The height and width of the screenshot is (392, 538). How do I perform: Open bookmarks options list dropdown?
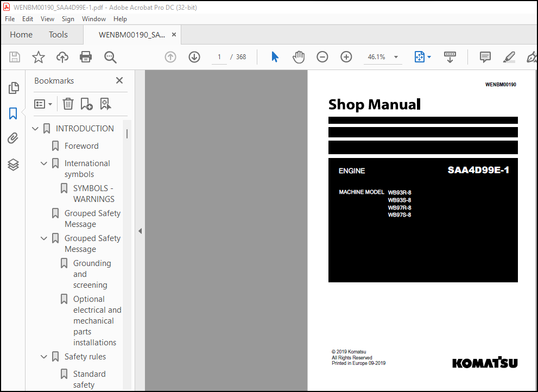[43, 104]
